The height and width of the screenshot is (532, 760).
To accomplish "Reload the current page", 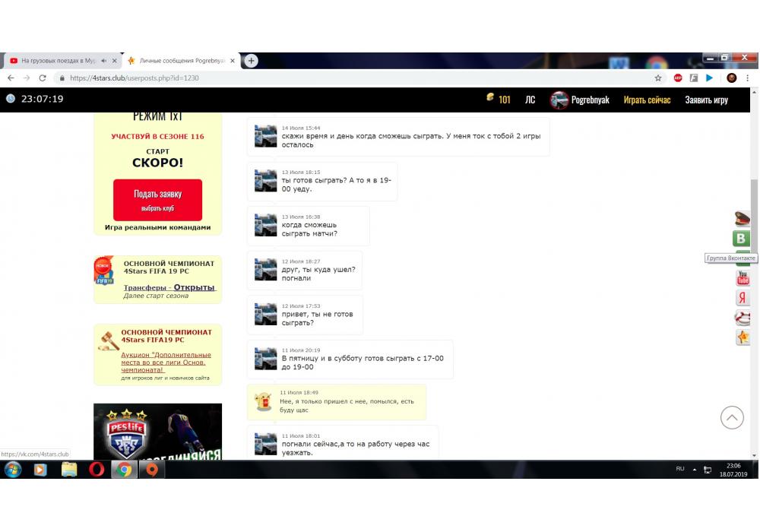I will (x=43, y=78).
